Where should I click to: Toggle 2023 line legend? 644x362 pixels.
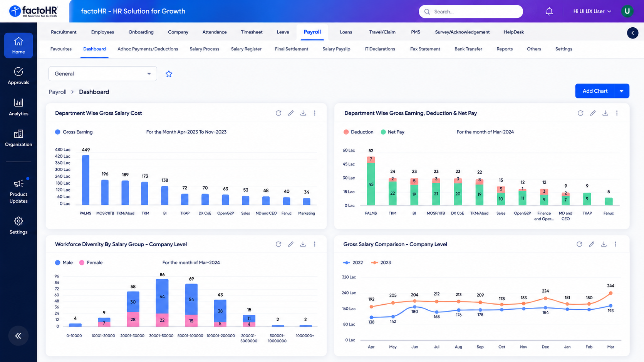[x=381, y=263]
